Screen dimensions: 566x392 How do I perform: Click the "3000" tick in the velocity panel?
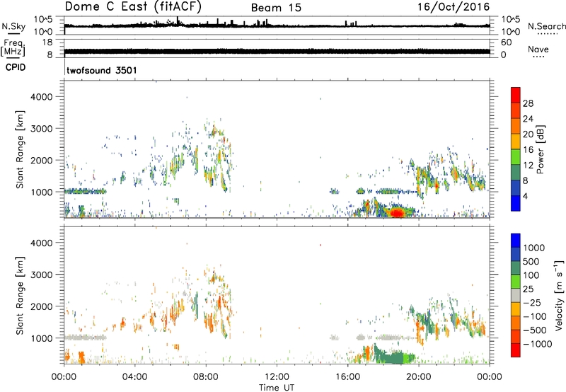[x=42, y=275]
